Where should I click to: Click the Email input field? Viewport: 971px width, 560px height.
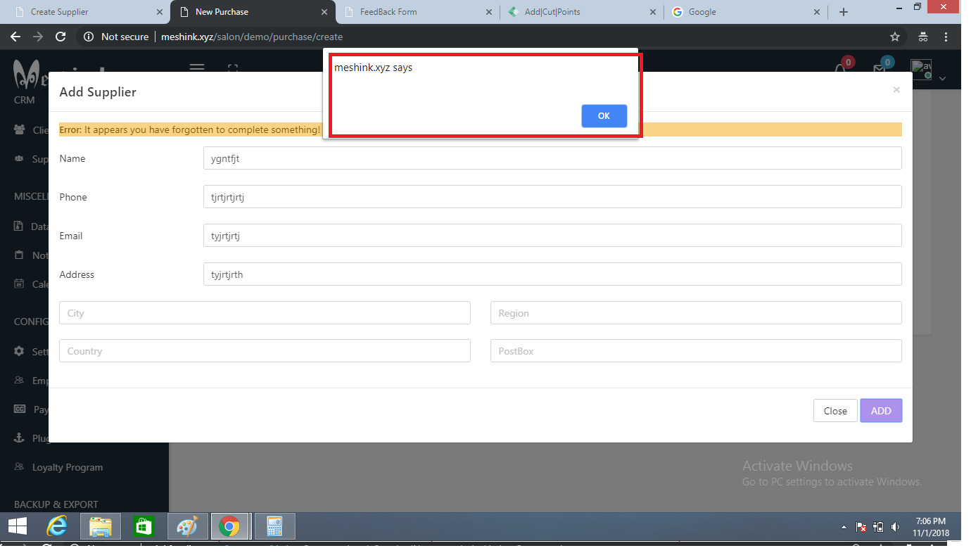click(x=552, y=236)
